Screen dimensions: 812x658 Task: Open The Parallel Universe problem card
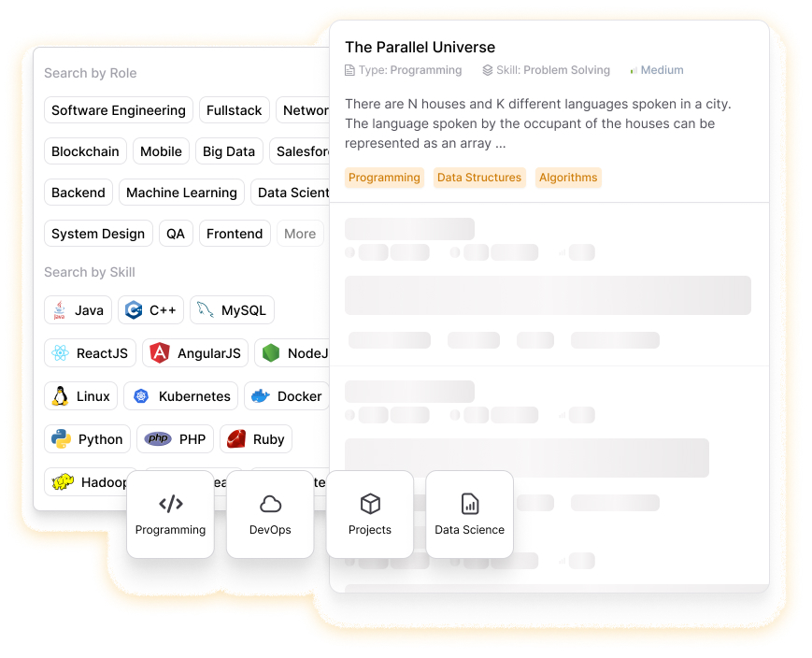click(420, 47)
